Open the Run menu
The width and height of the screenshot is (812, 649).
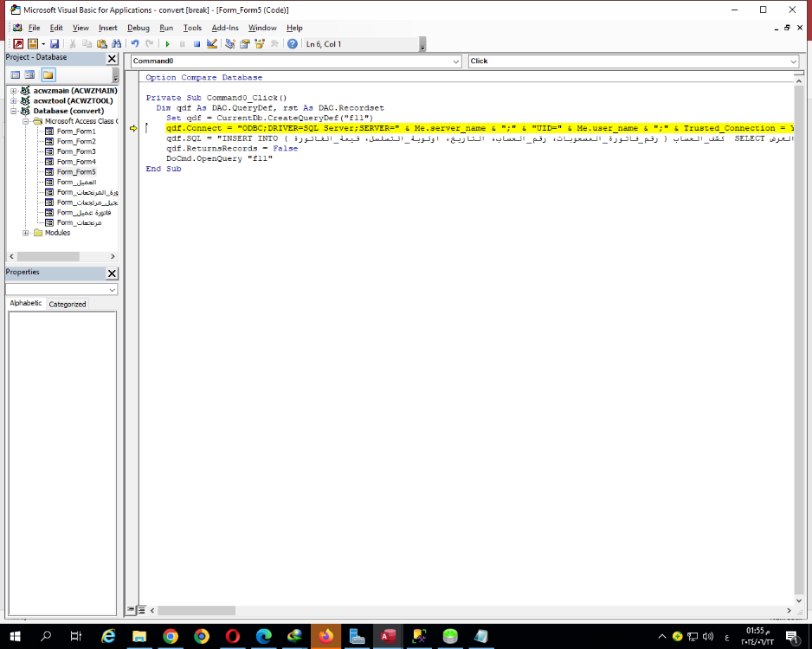pyautogui.click(x=166, y=28)
